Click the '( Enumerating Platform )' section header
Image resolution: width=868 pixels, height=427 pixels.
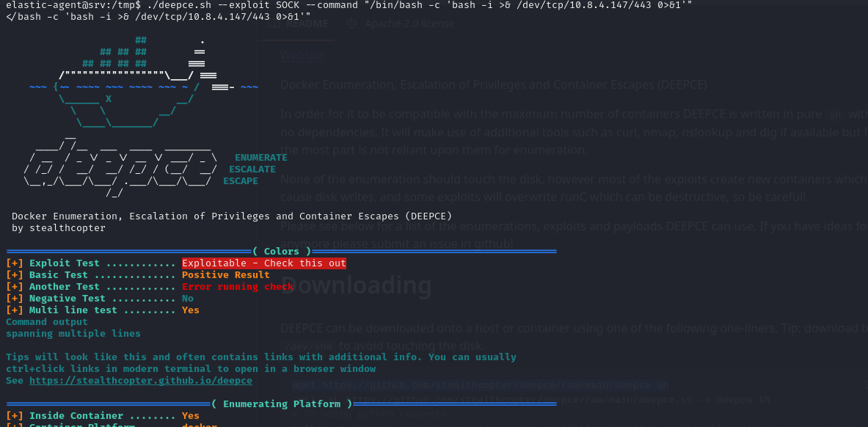pyautogui.click(x=282, y=404)
